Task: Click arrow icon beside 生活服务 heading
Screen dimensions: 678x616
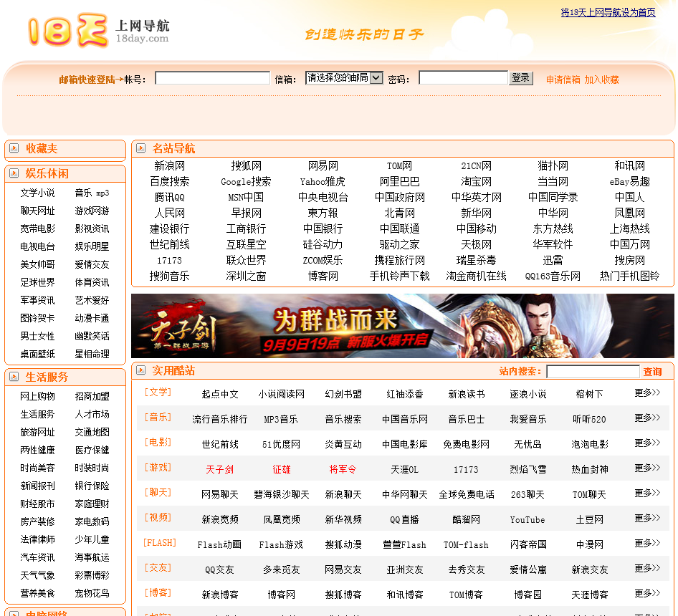Action: (x=14, y=377)
